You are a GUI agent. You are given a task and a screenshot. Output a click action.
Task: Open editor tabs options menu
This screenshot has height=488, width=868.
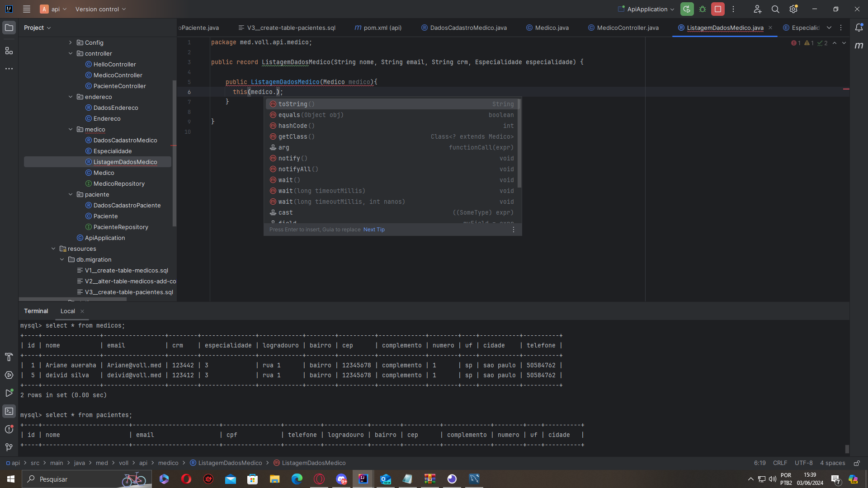(841, 28)
